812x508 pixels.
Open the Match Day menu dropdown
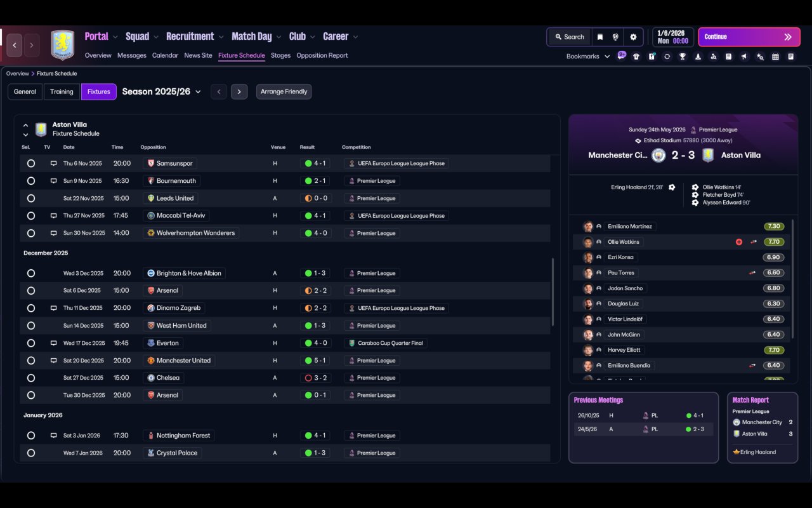pos(256,36)
